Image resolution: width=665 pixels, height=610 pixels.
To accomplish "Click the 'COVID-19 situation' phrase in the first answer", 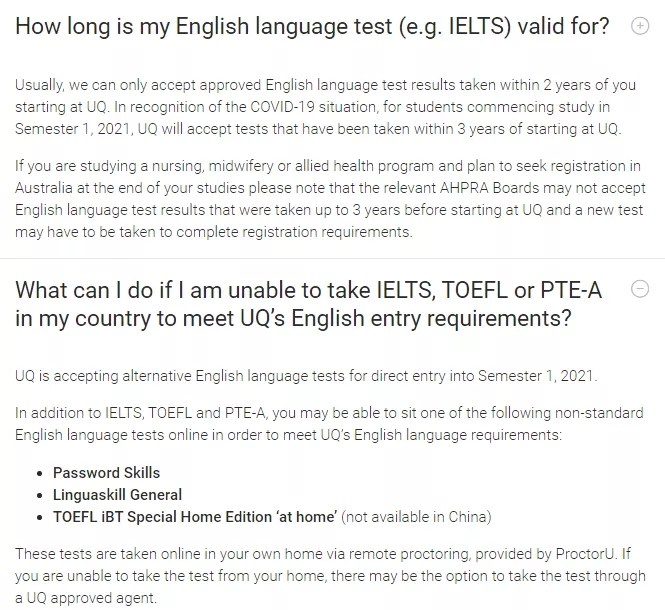I will (313, 107).
